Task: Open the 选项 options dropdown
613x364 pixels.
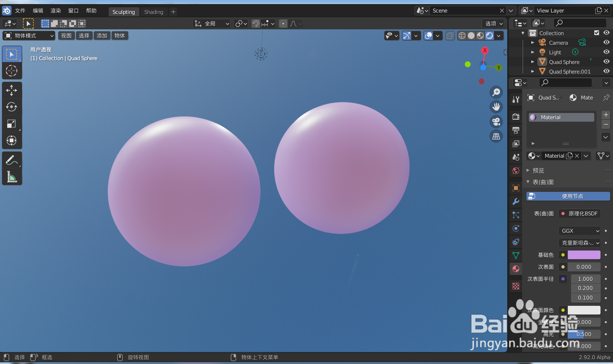Action: [494, 24]
